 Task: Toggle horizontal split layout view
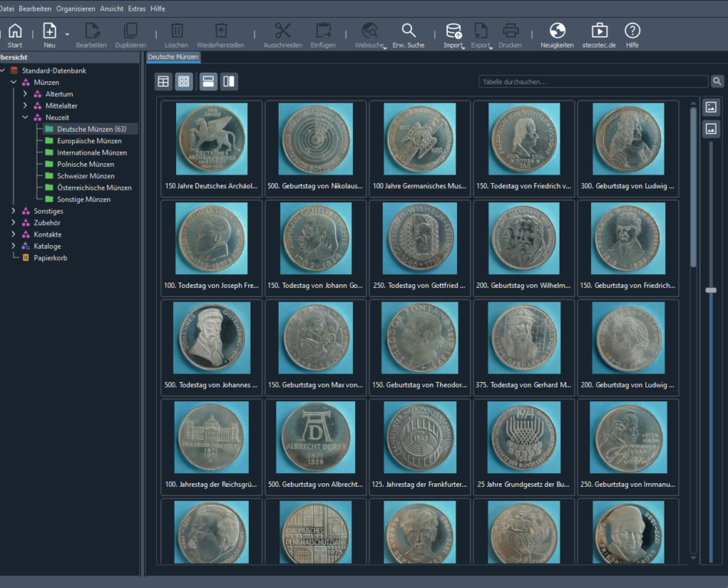click(207, 81)
